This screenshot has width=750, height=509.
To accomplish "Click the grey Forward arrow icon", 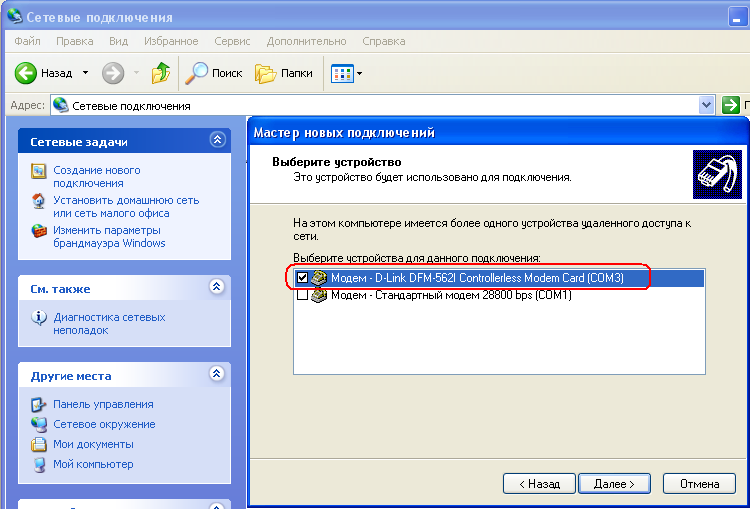I will (x=113, y=73).
